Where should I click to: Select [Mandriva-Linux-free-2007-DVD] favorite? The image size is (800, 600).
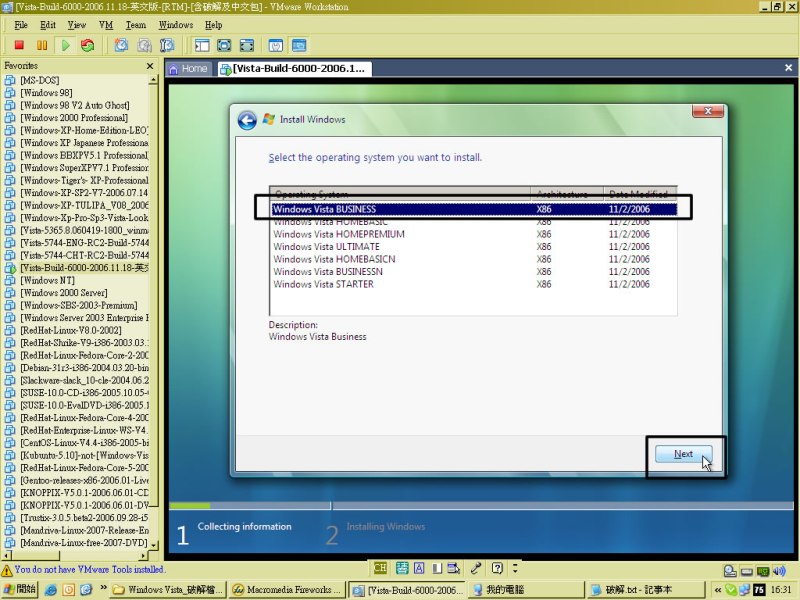click(x=84, y=543)
